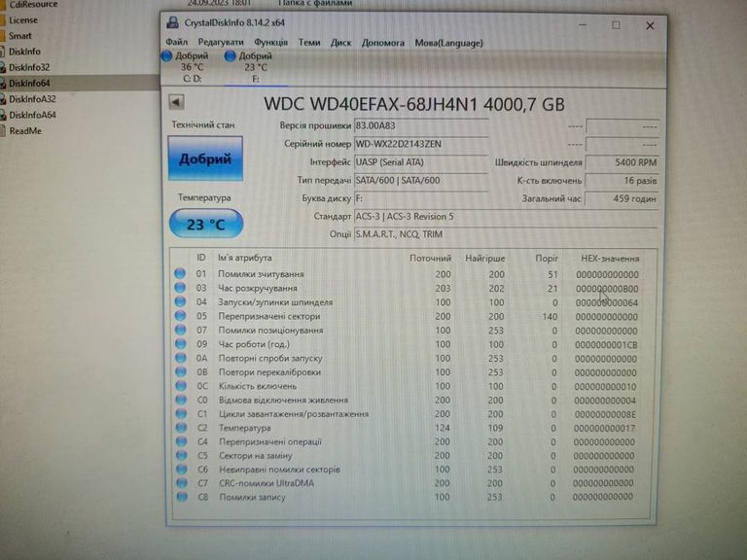Click the 16 разів power-on count field
This screenshot has width=747, height=560.
pyautogui.click(x=622, y=181)
